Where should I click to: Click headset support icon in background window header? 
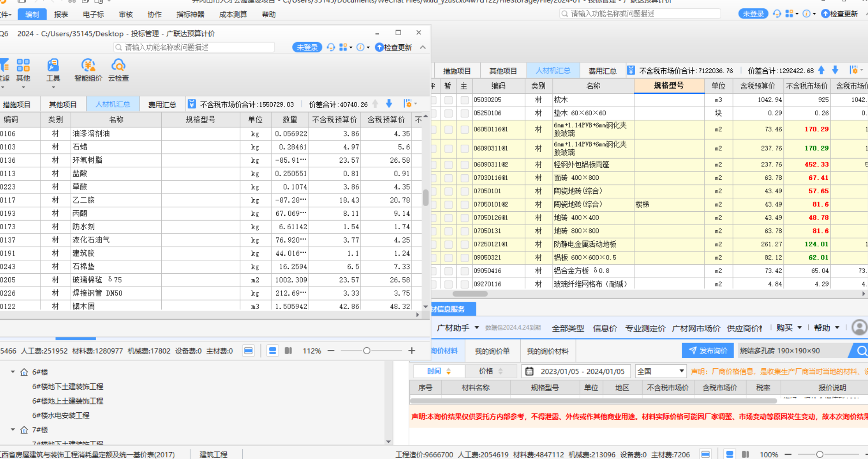pyautogui.click(x=777, y=14)
